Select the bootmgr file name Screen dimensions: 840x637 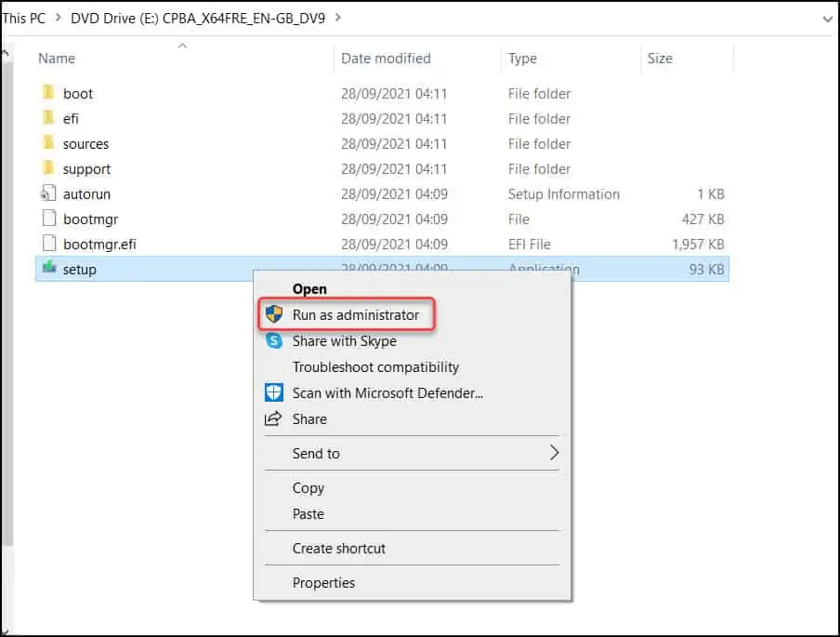(90, 219)
